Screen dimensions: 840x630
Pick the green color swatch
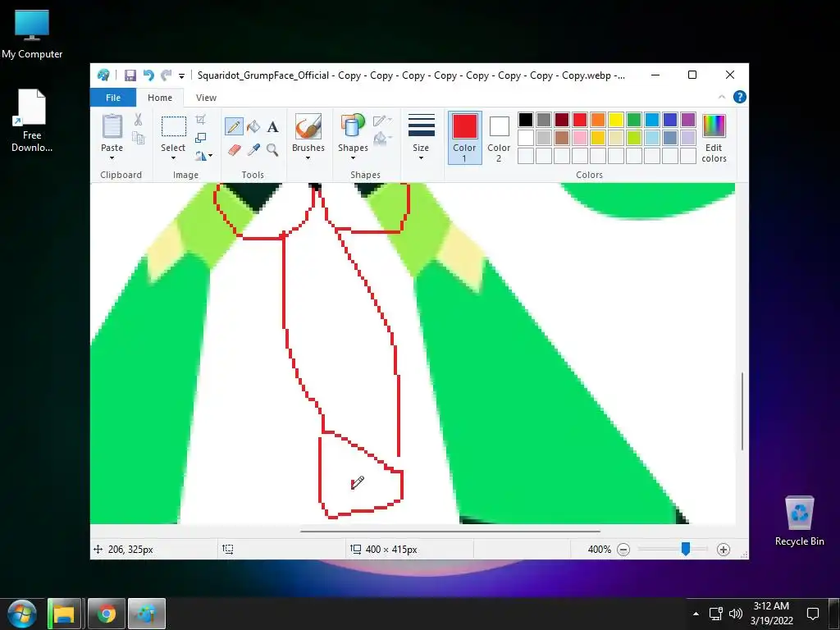pos(634,120)
